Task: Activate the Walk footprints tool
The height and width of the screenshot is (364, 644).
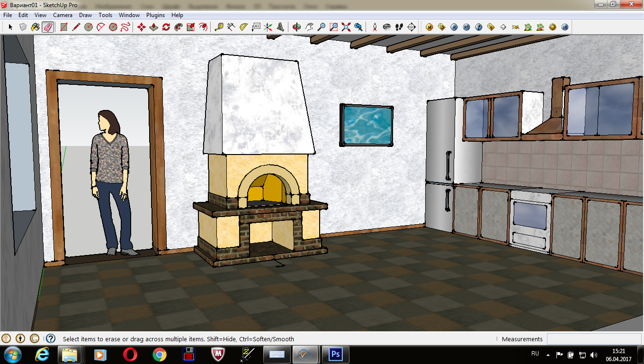Action: pos(399,27)
